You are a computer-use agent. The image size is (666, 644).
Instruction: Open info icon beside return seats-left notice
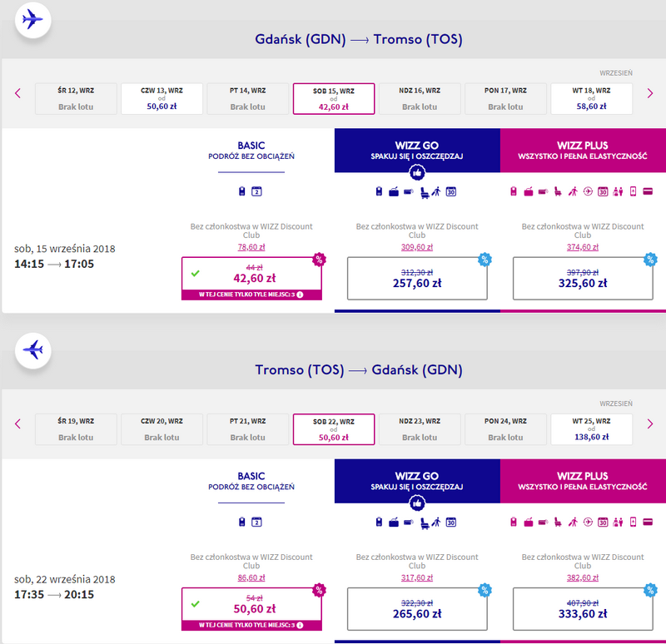300,626
